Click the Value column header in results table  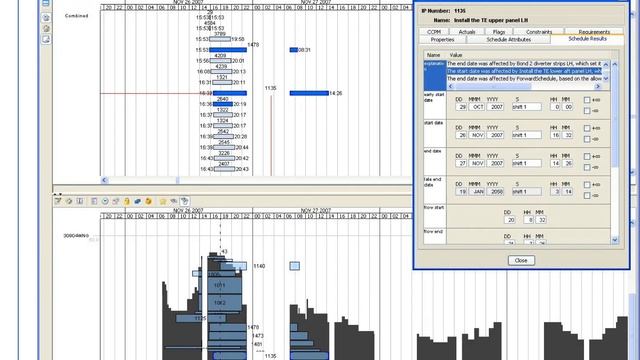coord(456,55)
